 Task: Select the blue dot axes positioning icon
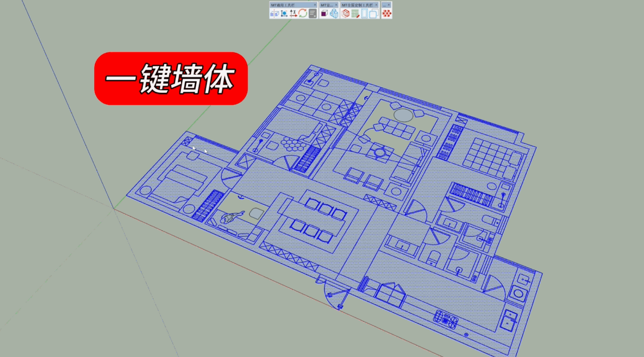click(284, 14)
